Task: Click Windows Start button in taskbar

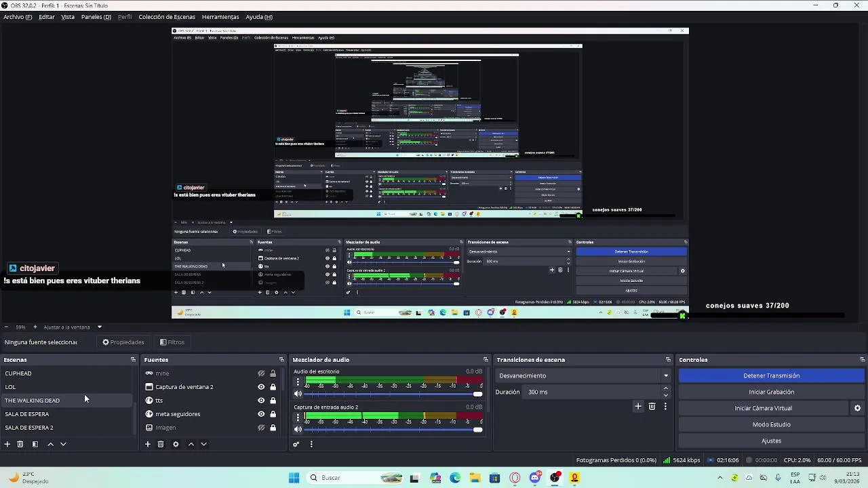Action: click(294, 478)
